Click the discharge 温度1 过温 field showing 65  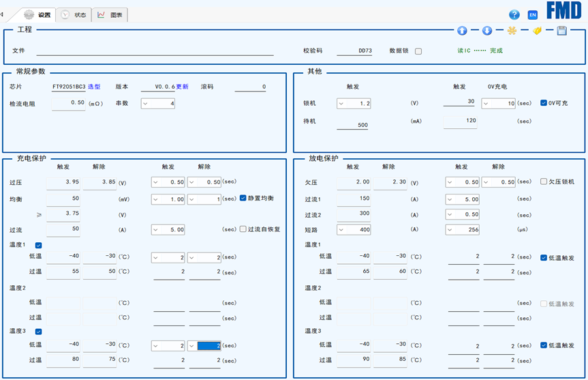pyautogui.click(x=354, y=272)
